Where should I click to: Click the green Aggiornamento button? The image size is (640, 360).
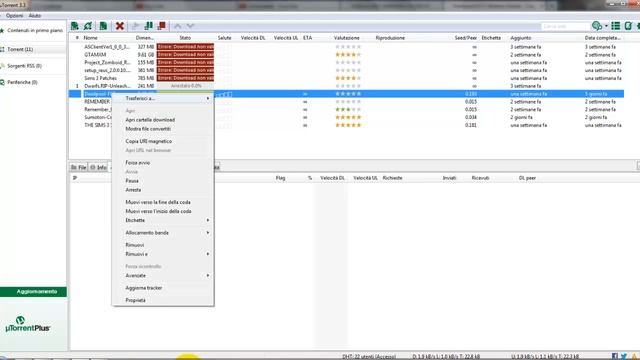[x=33, y=291]
